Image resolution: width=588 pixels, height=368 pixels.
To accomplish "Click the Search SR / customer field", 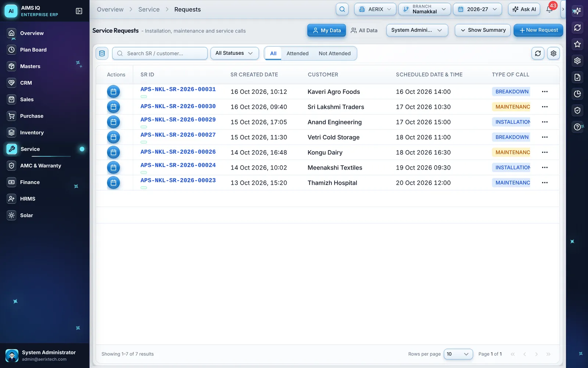I will pyautogui.click(x=160, y=53).
